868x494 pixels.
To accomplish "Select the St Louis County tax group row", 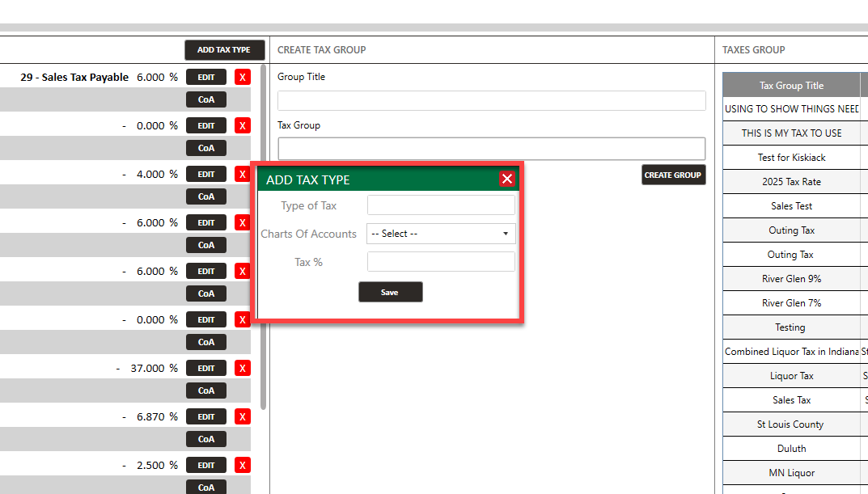I will [791, 424].
